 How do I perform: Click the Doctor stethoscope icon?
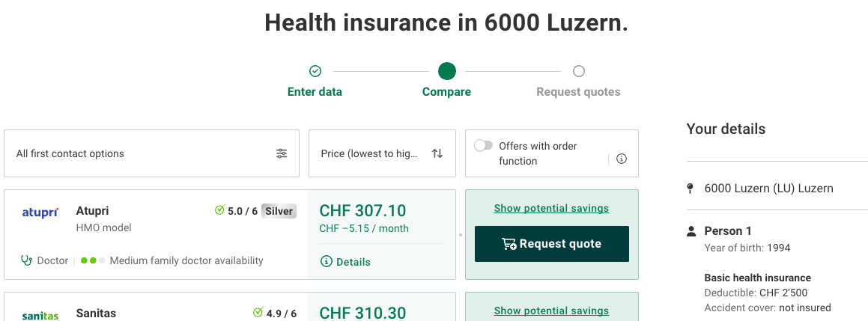[x=27, y=260]
